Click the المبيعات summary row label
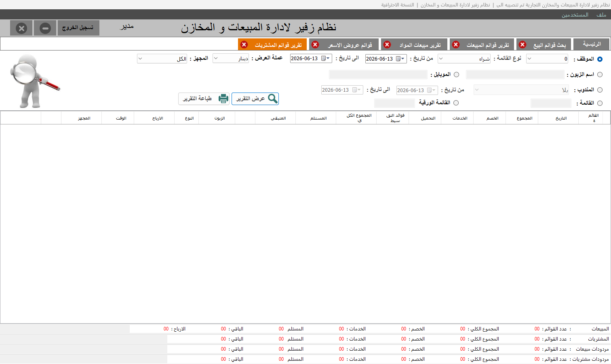611x364 pixels. [x=600, y=329]
